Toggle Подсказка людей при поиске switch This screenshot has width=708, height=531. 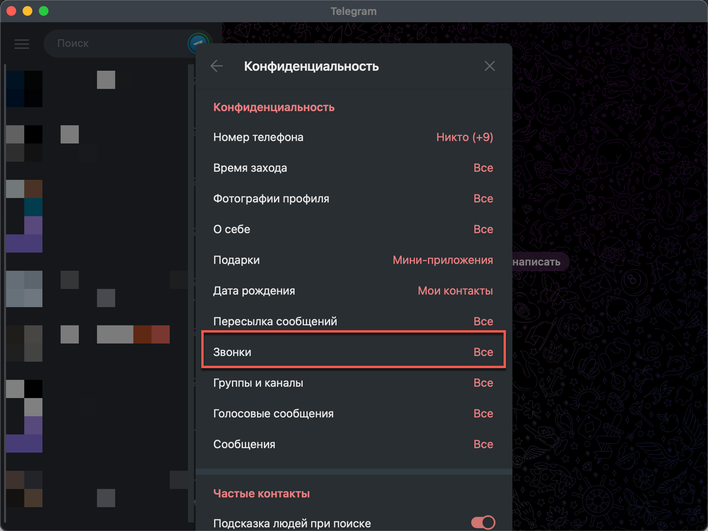click(x=483, y=523)
